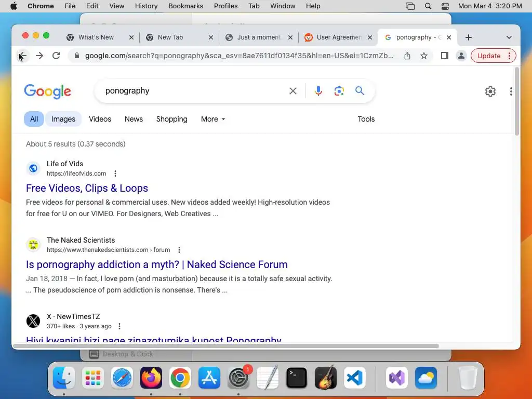Select the Images search filter
This screenshot has width=532, height=399.
pos(63,119)
